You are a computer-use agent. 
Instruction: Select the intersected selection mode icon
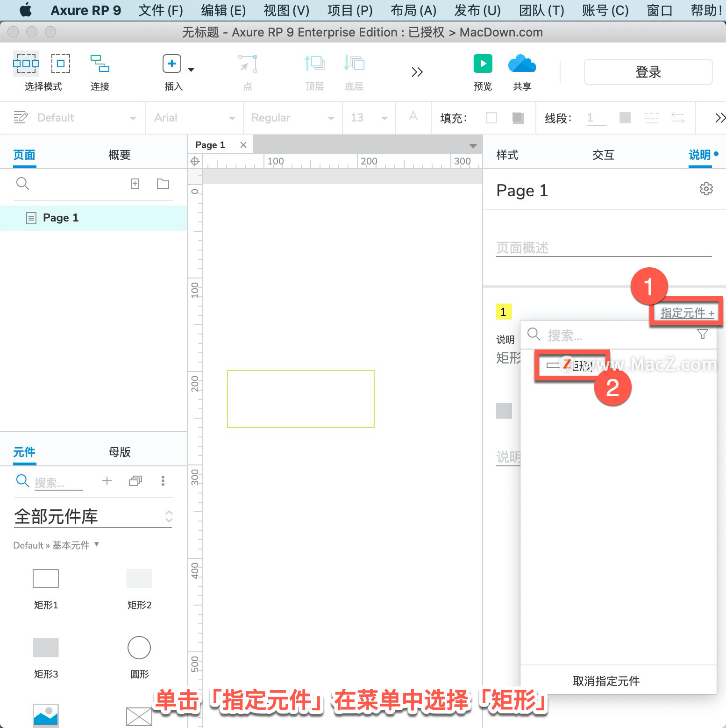pyautogui.click(x=26, y=63)
